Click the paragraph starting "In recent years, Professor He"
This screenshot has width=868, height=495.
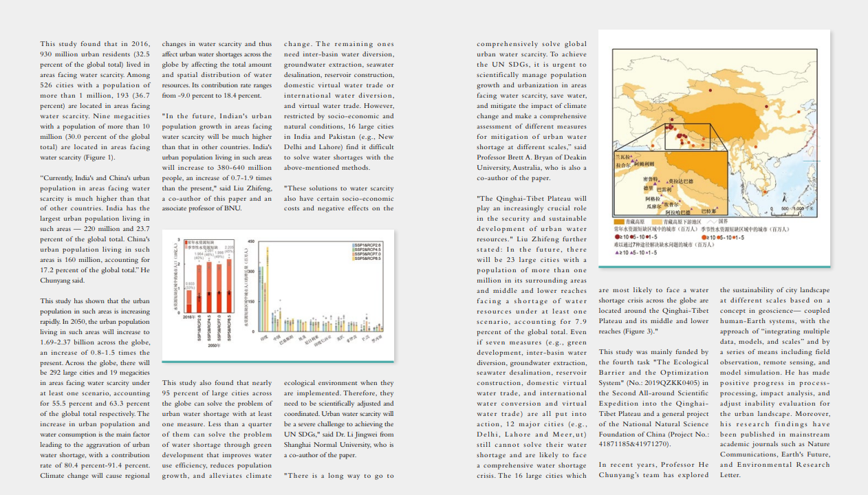coord(653,470)
